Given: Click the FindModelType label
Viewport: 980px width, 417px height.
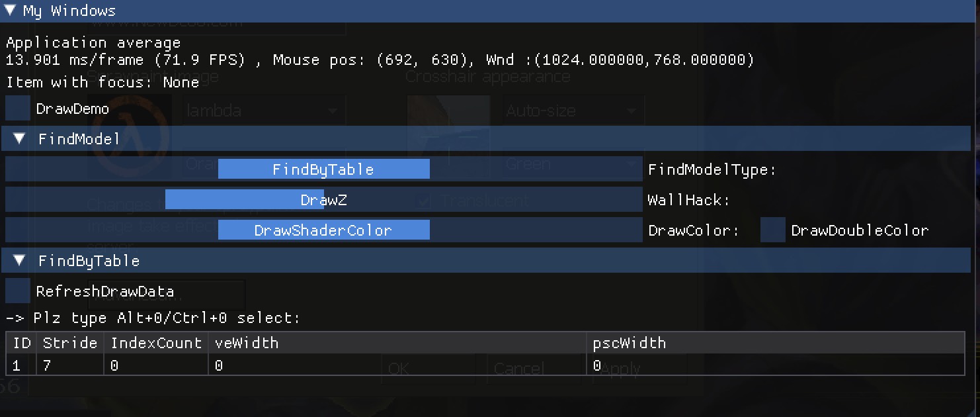Looking at the screenshot, I should pos(712,170).
